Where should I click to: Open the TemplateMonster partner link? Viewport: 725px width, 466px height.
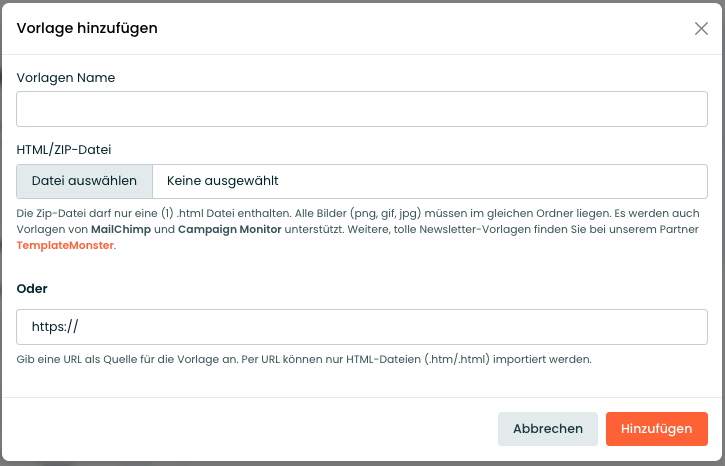coord(65,245)
